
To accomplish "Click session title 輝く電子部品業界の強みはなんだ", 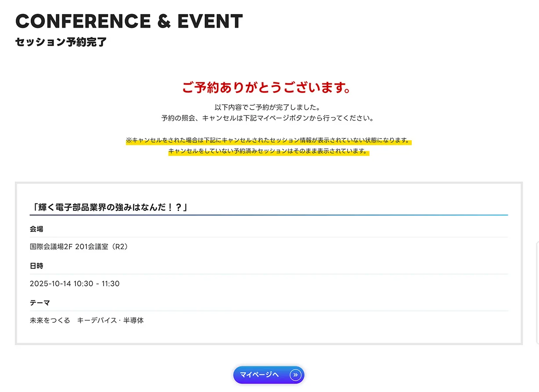I will (x=110, y=207).
